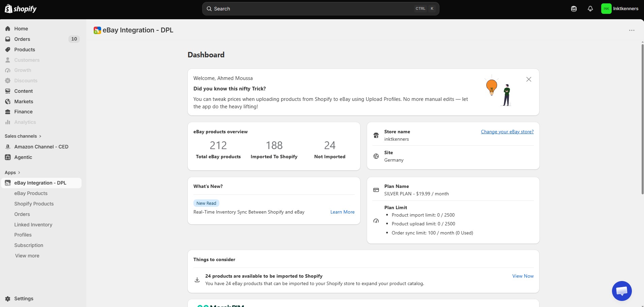The image size is (644, 307).
Task: Click the Home house icon
Action: (x=8, y=29)
